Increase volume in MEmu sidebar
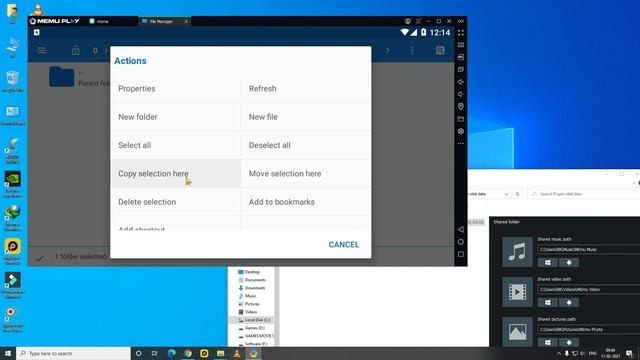 click(x=461, y=82)
